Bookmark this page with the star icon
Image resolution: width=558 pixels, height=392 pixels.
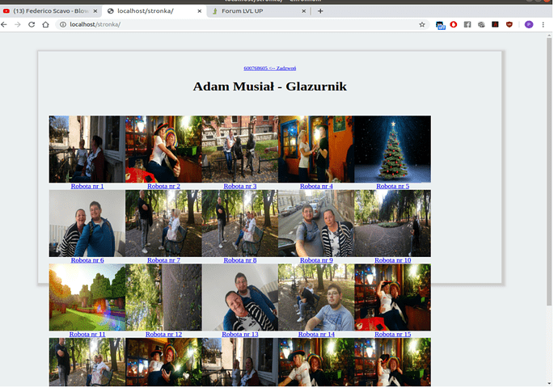click(x=421, y=25)
